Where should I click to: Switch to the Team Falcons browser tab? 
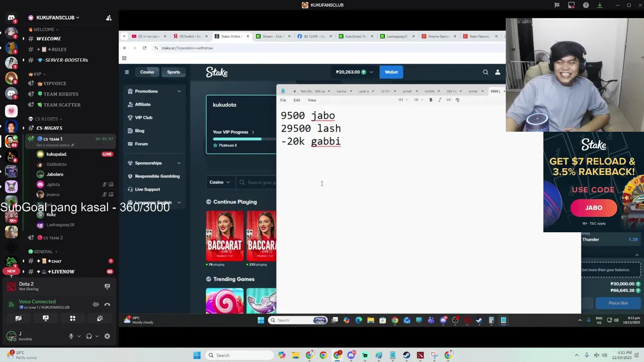(479, 36)
